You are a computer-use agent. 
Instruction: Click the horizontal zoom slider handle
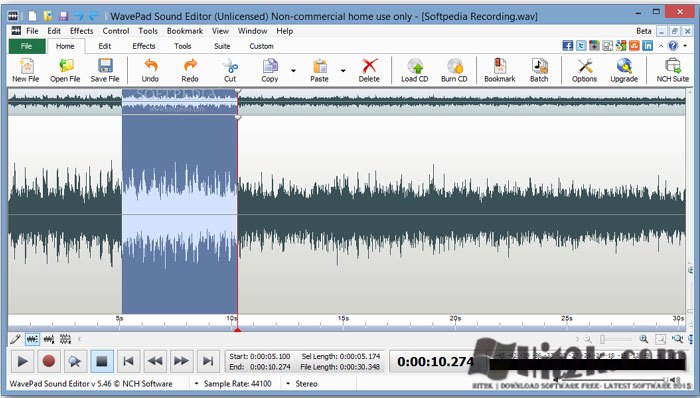602,340
